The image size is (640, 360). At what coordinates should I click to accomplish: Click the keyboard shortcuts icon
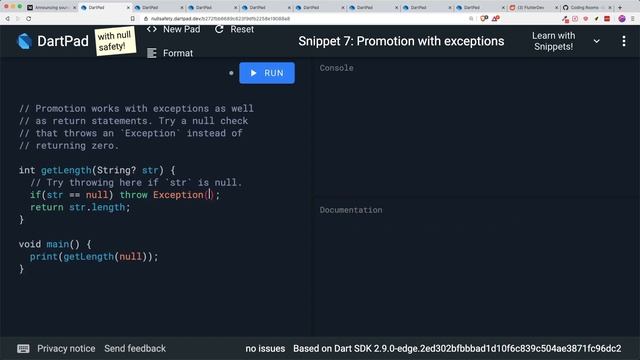23,349
